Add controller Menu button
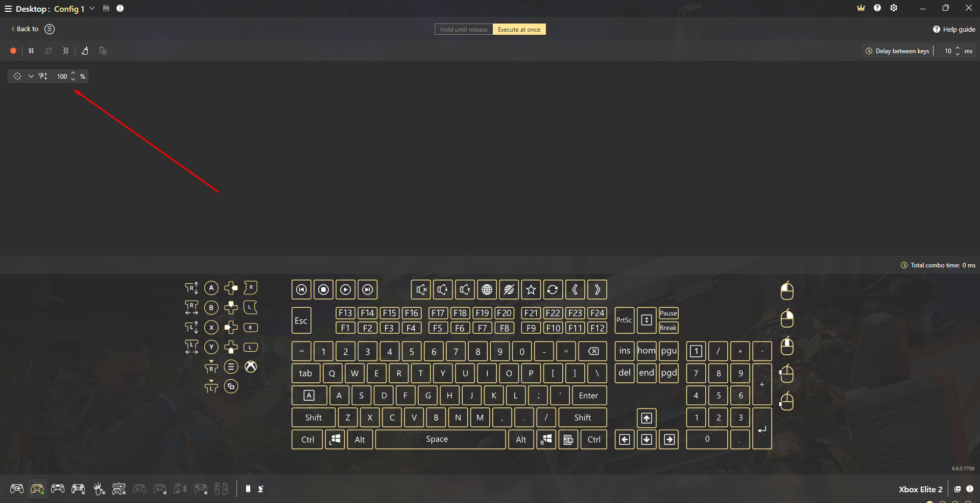Screen dimensions: 980x503 [x=231, y=367]
